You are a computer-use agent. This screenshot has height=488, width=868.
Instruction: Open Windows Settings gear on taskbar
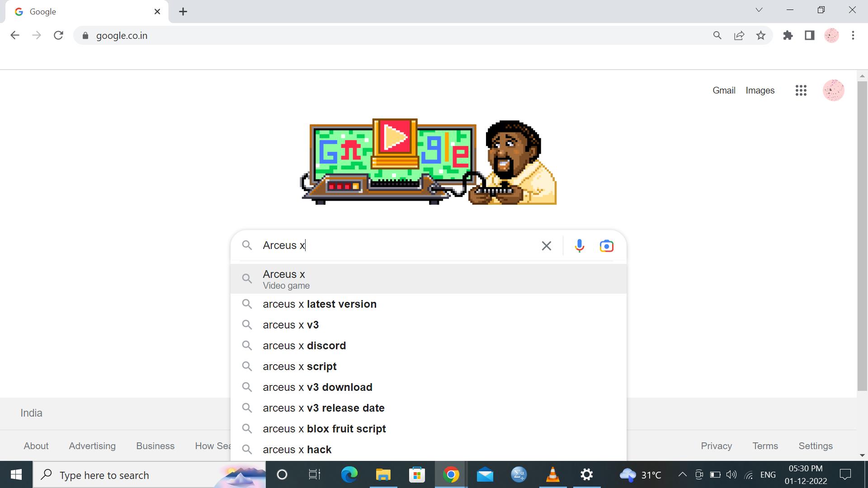coord(586,474)
